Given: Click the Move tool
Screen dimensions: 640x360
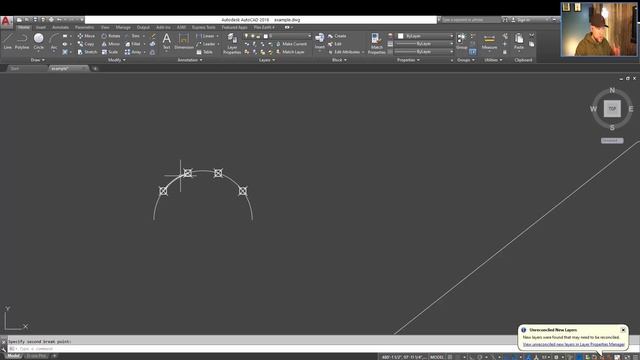Looking at the screenshot, I should [86, 36].
